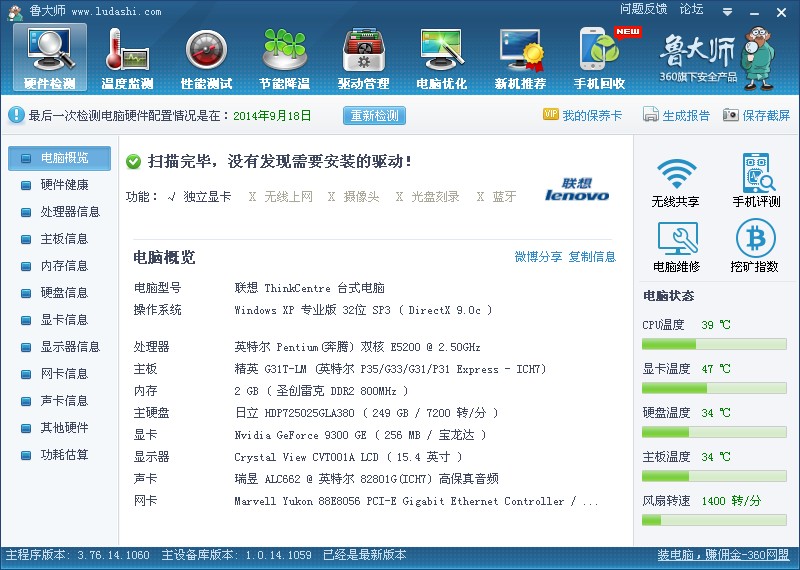Click the 2 GB DDR2 800MHz memory entry
The height and width of the screenshot is (570, 800).
tap(321, 391)
